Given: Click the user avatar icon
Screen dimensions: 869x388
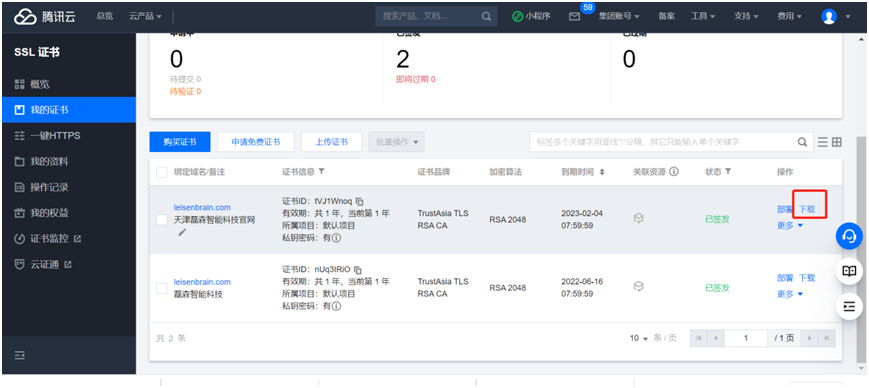Looking at the screenshot, I should pyautogui.click(x=829, y=17).
